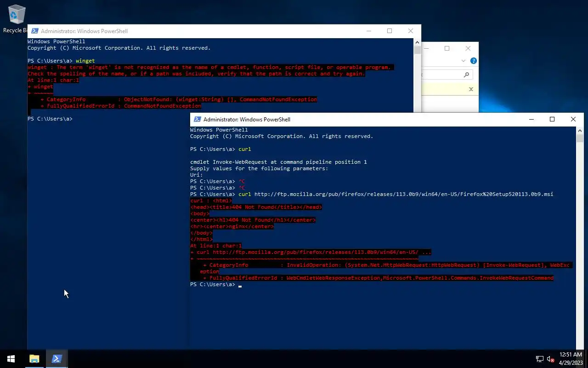Click the muted volume tray icon
588x368 pixels.
(550, 359)
